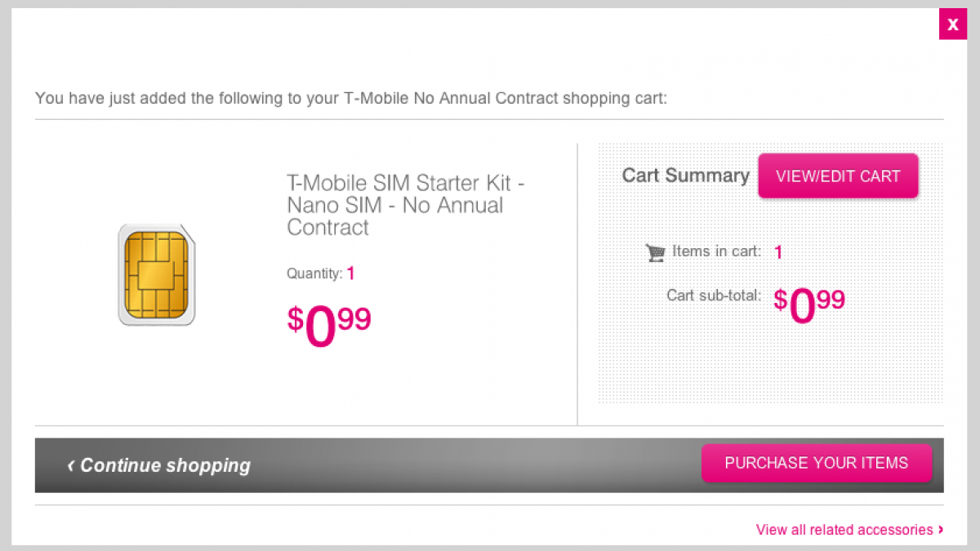Click the Cart Summary heading

click(x=685, y=176)
